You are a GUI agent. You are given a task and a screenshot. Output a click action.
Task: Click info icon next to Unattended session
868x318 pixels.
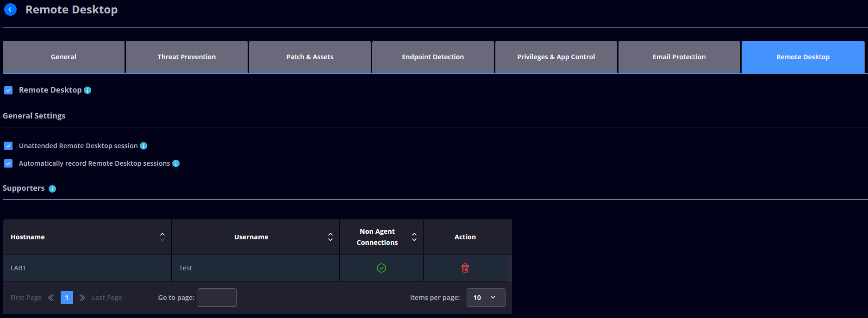coord(144,146)
